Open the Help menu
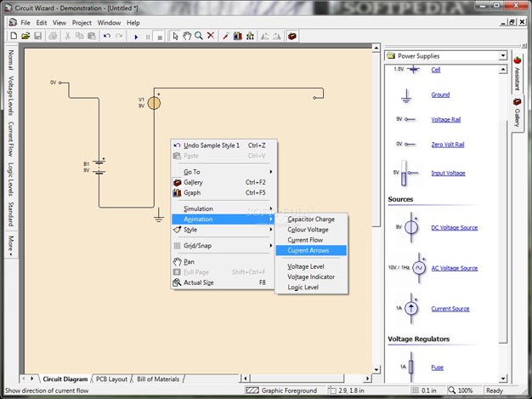The height and width of the screenshot is (399, 532). point(133,23)
